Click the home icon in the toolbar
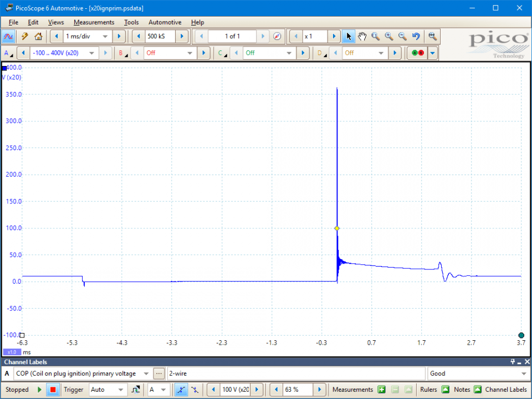The height and width of the screenshot is (399, 532). pyautogui.click(x=38, y=37)
